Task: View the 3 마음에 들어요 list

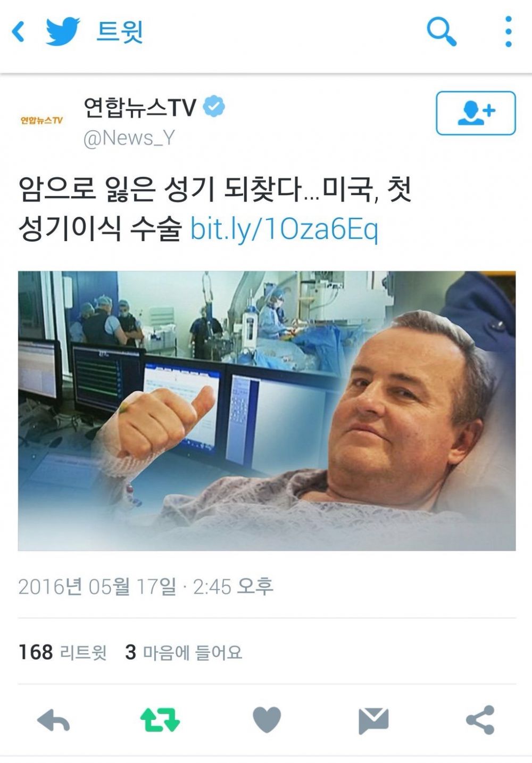Action: point(184,652)
